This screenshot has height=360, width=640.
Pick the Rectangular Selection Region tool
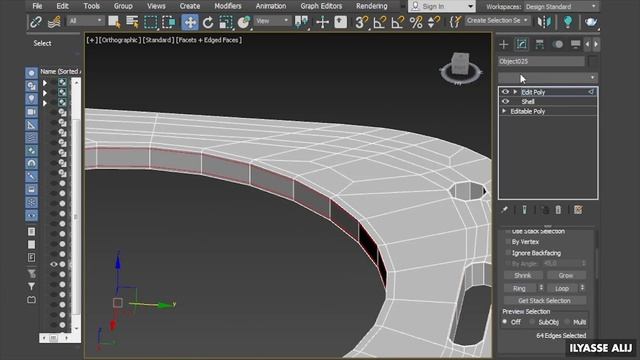(150, 22)
